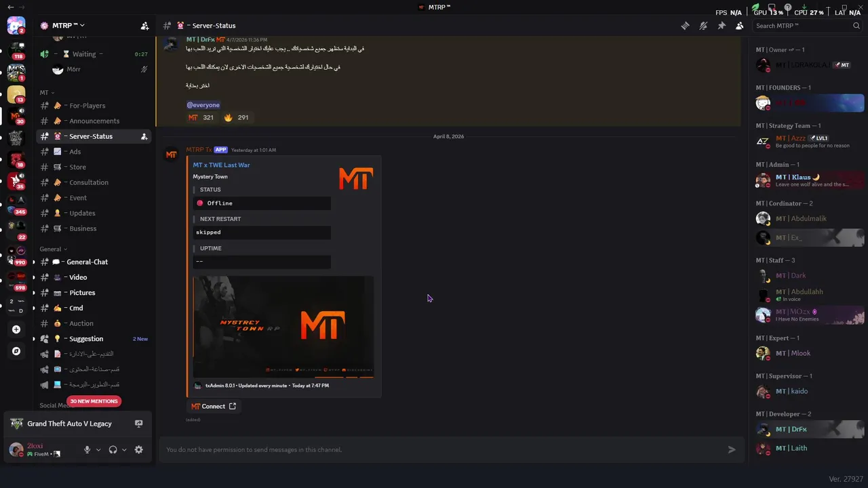Image resolution: width=868 pixels, height=488 pixels.
Task: Toggle headphones deafen
Action: coord(113,449)
